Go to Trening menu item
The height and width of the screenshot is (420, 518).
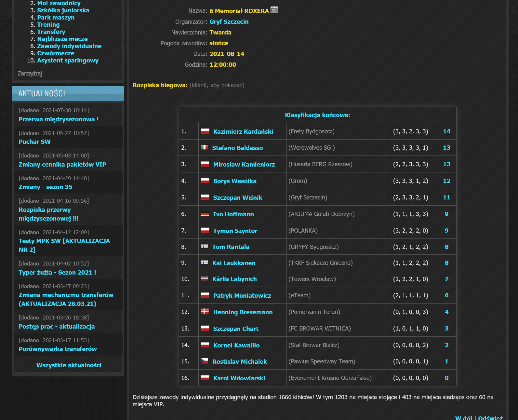pos(48,25)
